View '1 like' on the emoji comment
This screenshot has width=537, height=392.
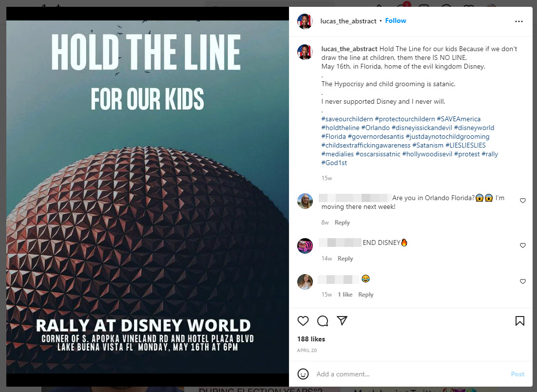coord(345,295)
